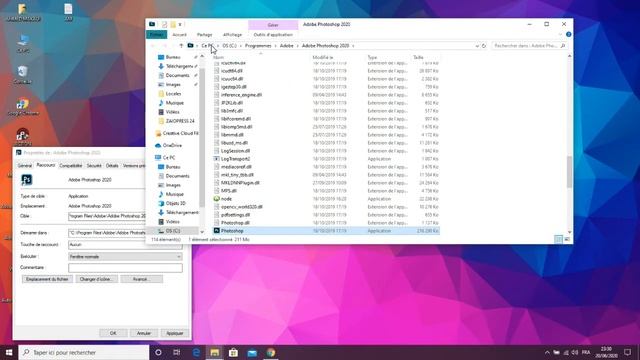The image size is (640, 360).
Task: Click Avancé button in Properties
Action: click(142, 279)
